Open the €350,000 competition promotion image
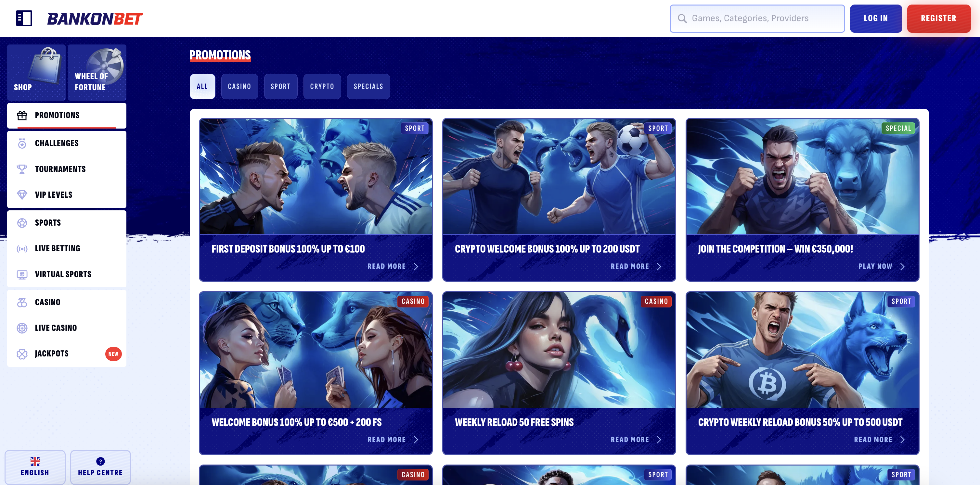This screenshot has width=980, height=485. click(x=802, y=176)
